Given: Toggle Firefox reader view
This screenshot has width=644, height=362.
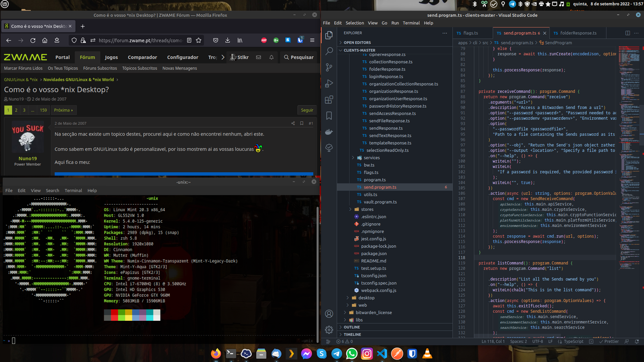Looking at the screenshot, I should pyautogui.click(x=189, y=40).
